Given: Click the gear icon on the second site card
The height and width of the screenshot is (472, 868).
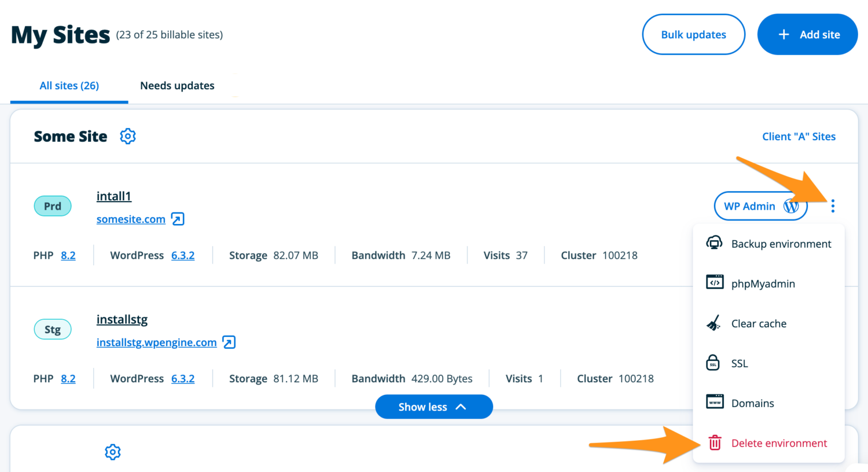Looking at the screenshot, I should click(x=113, y=452).
